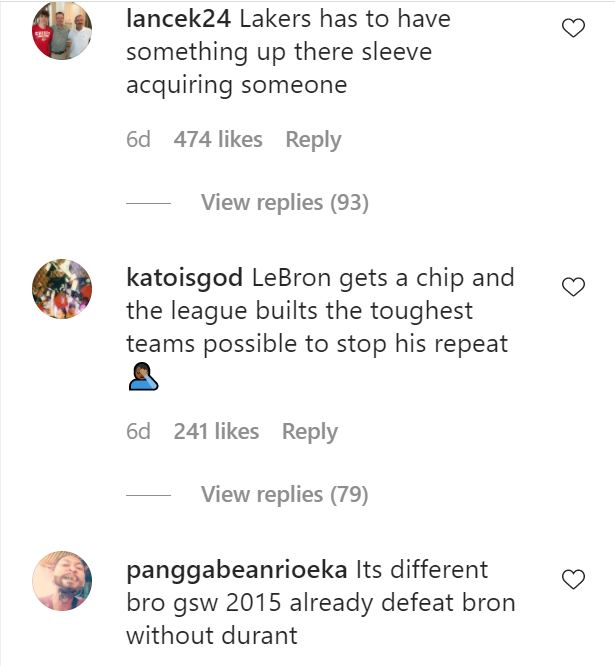This screenshot has height=666, width=615.
Task: Like katoisgod's comment with the heart
Action: [x=573, y=288]
